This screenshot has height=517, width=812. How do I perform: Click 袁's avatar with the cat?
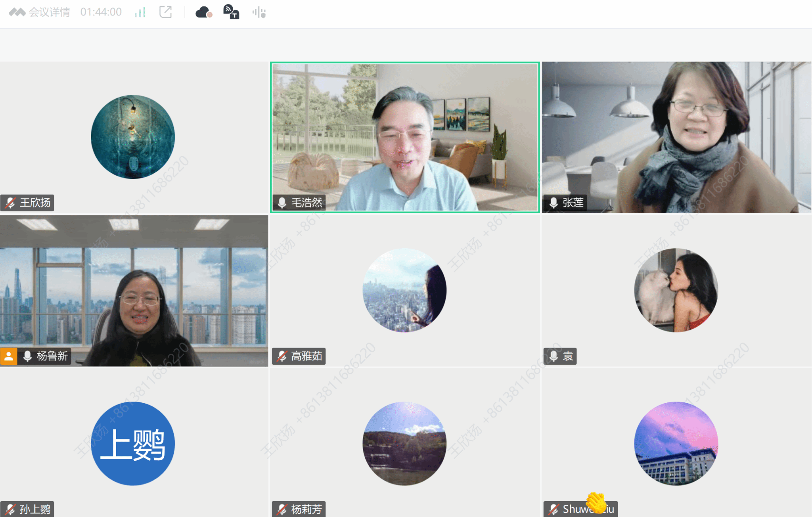pos(676,290)
